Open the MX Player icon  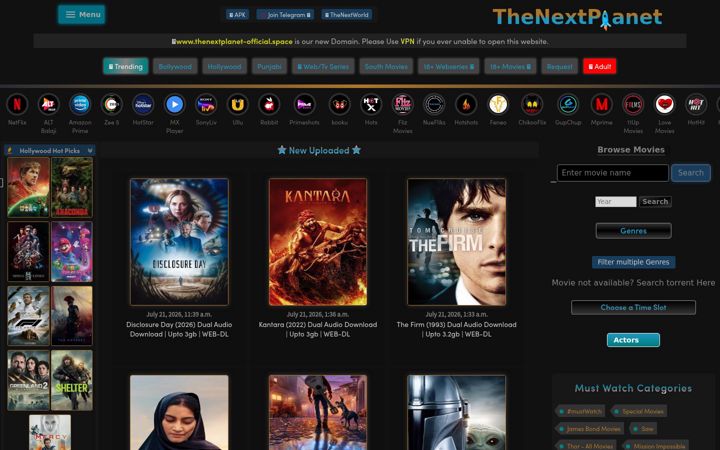174,104
